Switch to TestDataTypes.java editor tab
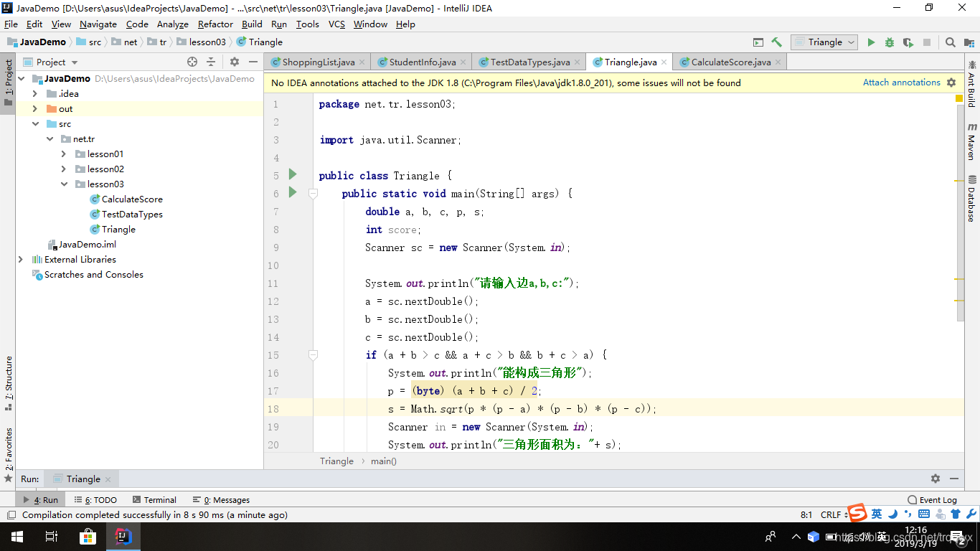This screenshot has width=980, height=551. pos(529,62)
